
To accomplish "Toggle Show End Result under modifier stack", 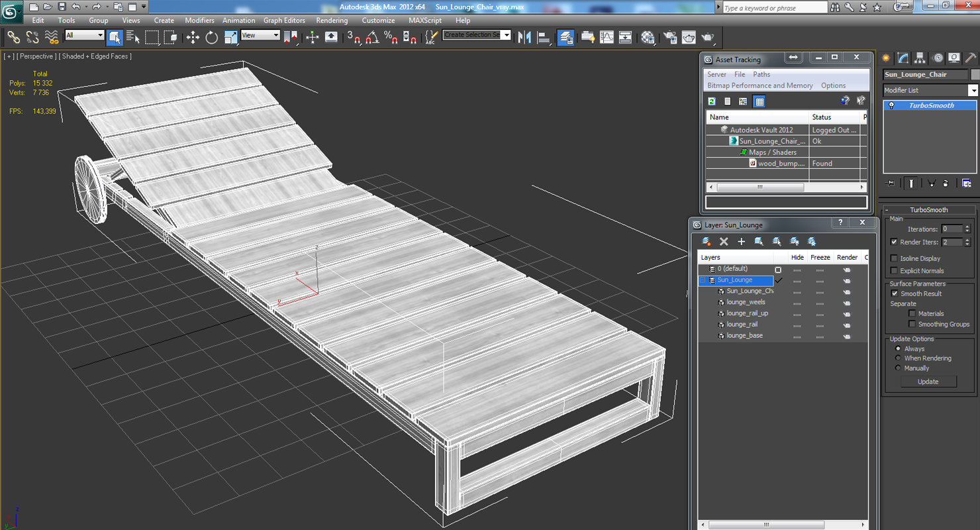I will [x=912, y=184].
